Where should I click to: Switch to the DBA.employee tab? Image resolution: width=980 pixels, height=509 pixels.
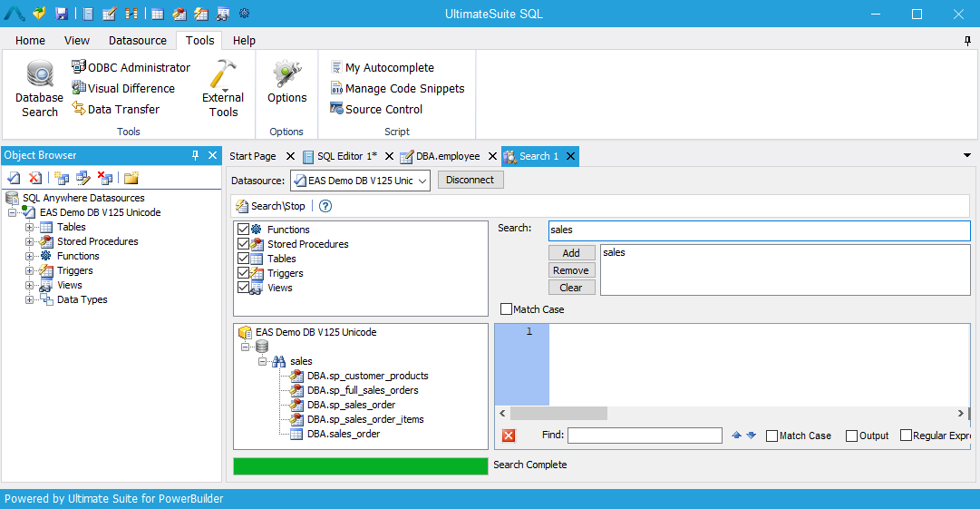pyautogui.click(x=447, y=156)
